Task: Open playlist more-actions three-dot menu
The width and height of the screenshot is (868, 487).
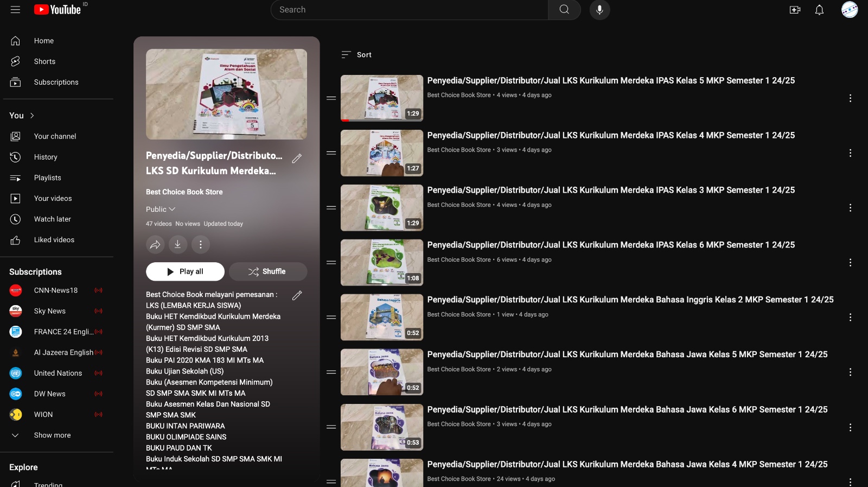Action: click(201, 245)
